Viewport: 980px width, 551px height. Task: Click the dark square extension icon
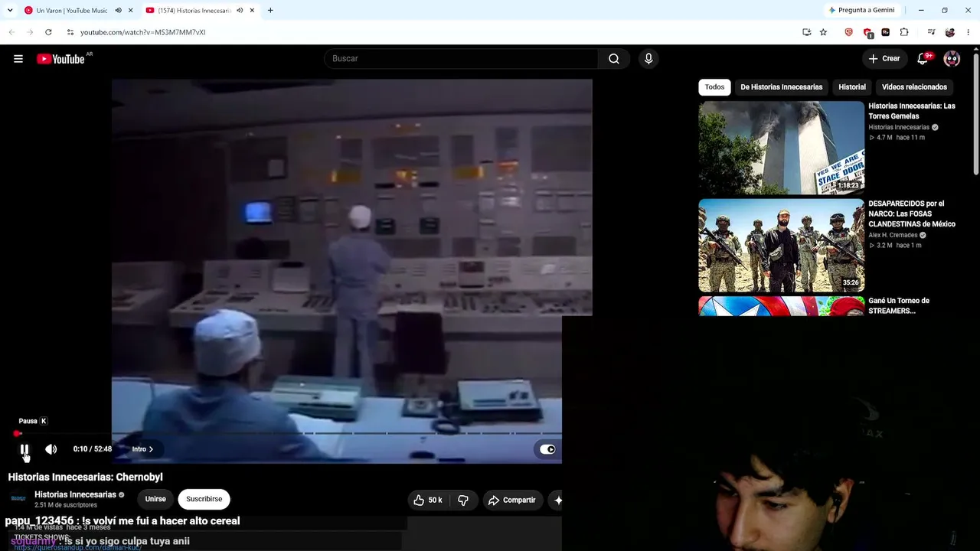(886, 32)
